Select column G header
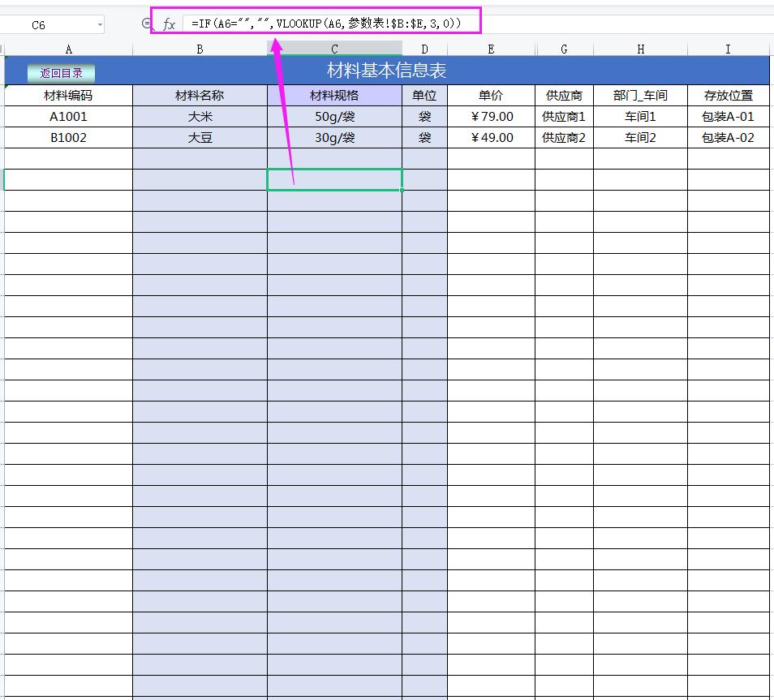The height and width of the screenshot is (700, 774). (564, 49)
